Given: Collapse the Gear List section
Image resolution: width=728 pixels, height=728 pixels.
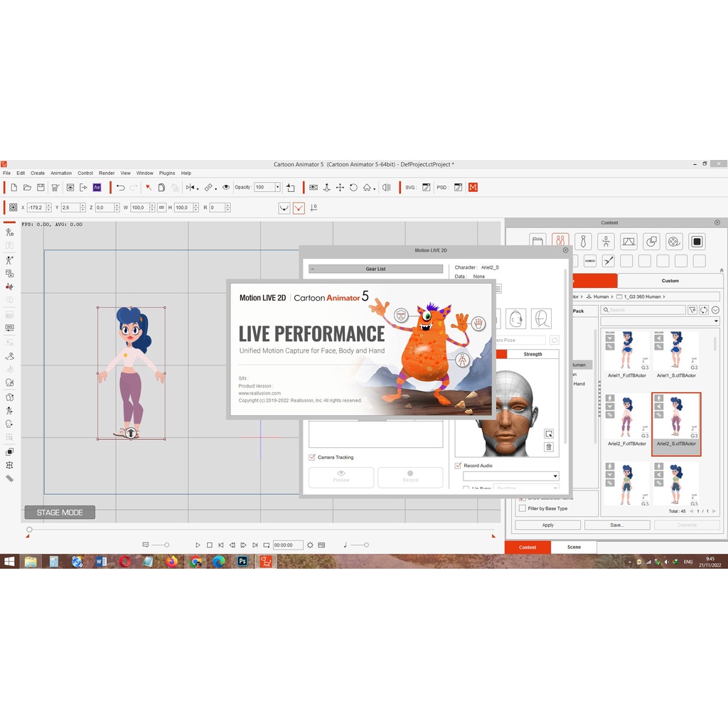Looking at the screenshot, I should [x=313, y=269].
